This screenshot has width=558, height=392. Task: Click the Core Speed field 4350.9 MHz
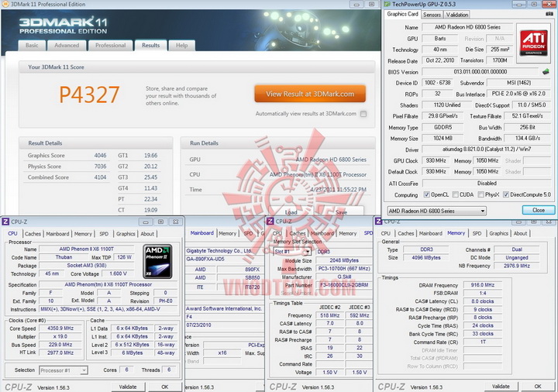click(x=60, y=328)
